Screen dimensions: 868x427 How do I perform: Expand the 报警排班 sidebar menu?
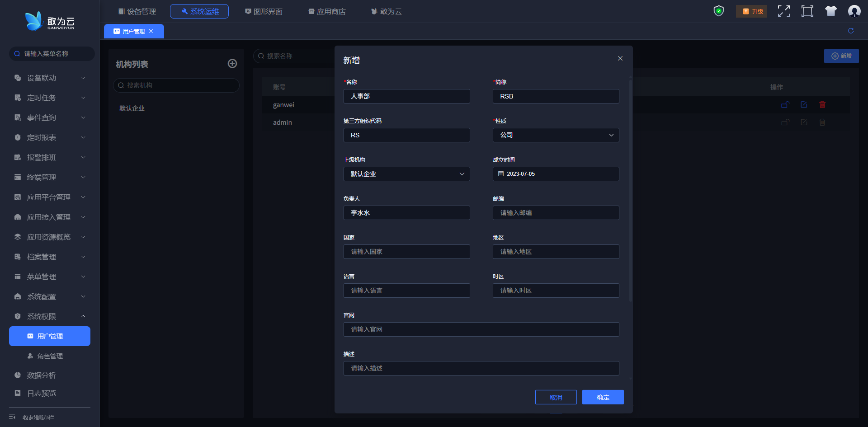click(x=50, y=157)
